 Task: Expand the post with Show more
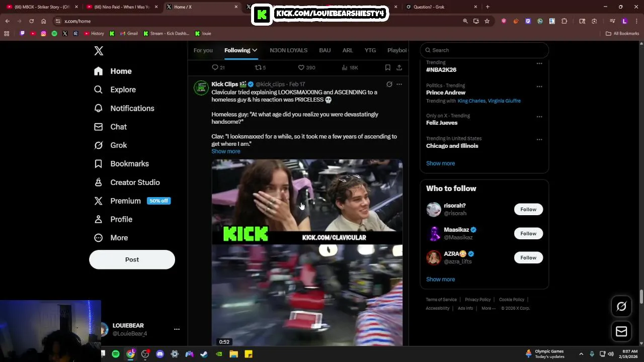[226, 151]
